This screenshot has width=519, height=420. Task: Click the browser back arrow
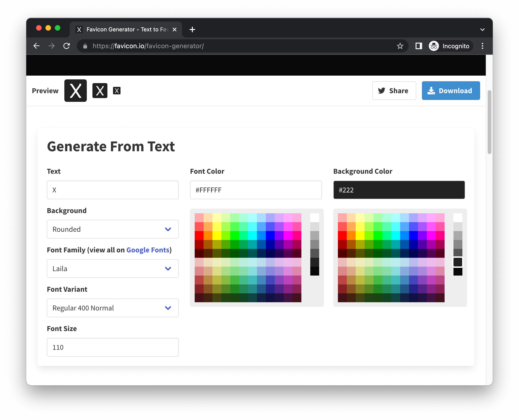point(37,46)
